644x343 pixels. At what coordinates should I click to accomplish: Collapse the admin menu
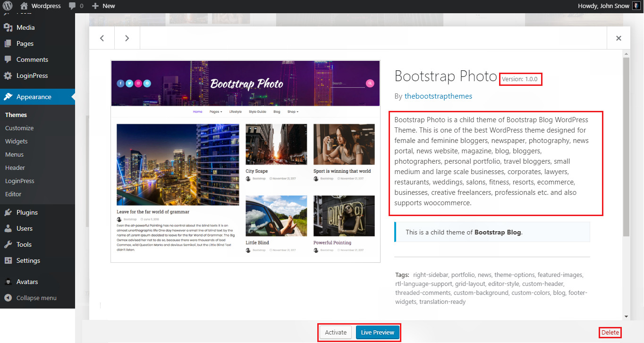[31, 298]
